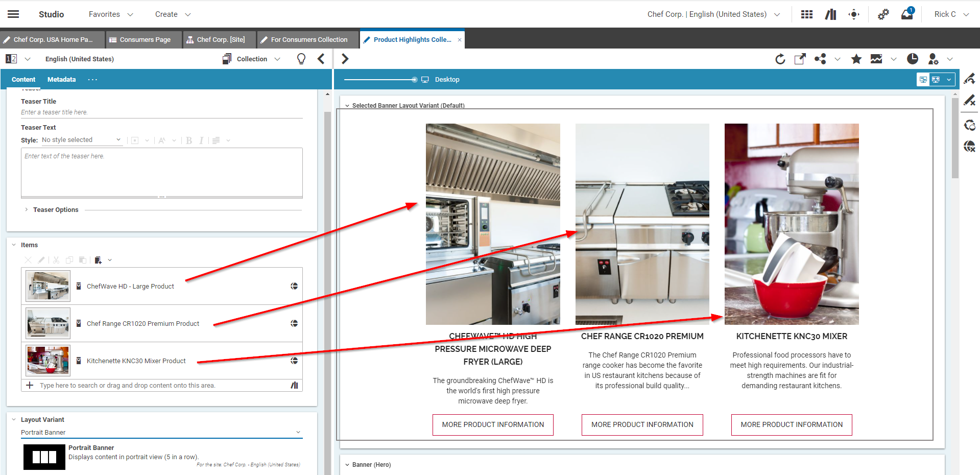
Task: Open library from the Items search field icon
Action: coord(295,385)
